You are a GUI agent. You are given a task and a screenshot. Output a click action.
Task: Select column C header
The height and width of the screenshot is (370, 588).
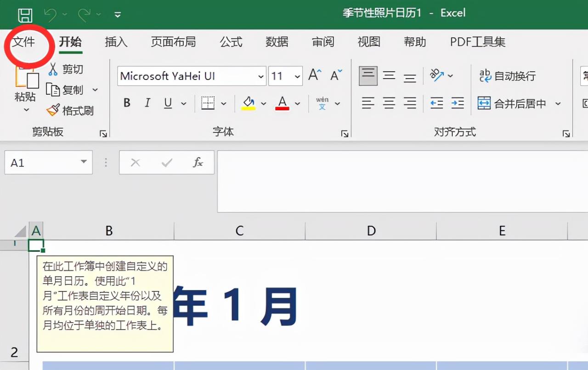(239, 231)
